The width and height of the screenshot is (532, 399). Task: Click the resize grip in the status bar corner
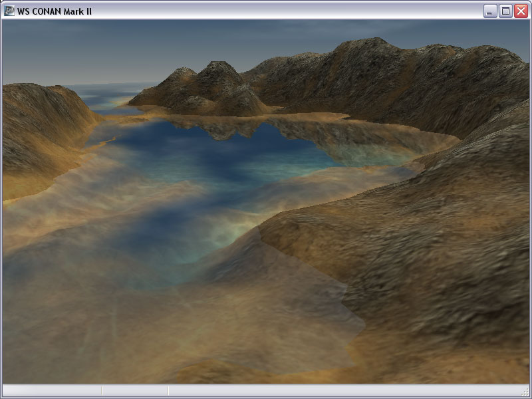pyautogui.click(x=525, y=392)
